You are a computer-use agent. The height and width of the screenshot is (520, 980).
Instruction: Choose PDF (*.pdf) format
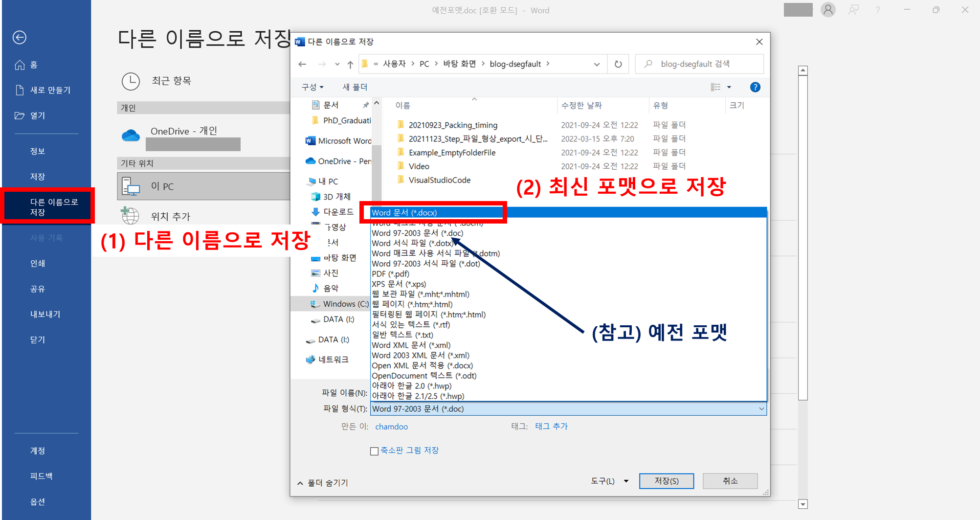(568, 273)
